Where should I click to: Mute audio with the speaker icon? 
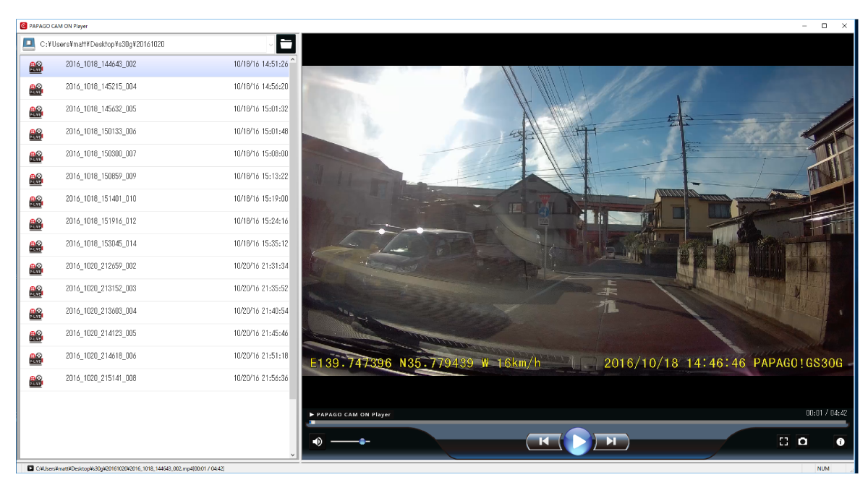coord(317,441)
